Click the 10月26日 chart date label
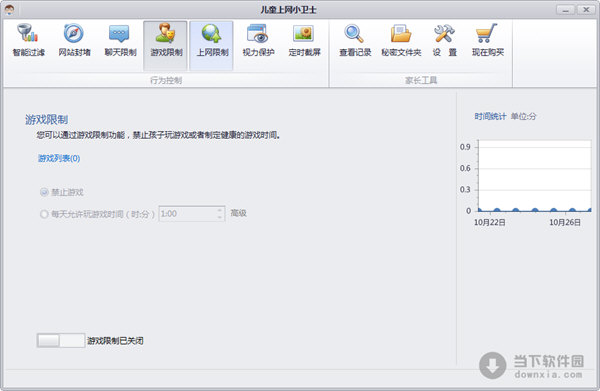This screenshot has width=600, height=391. (x=565, y=222)
